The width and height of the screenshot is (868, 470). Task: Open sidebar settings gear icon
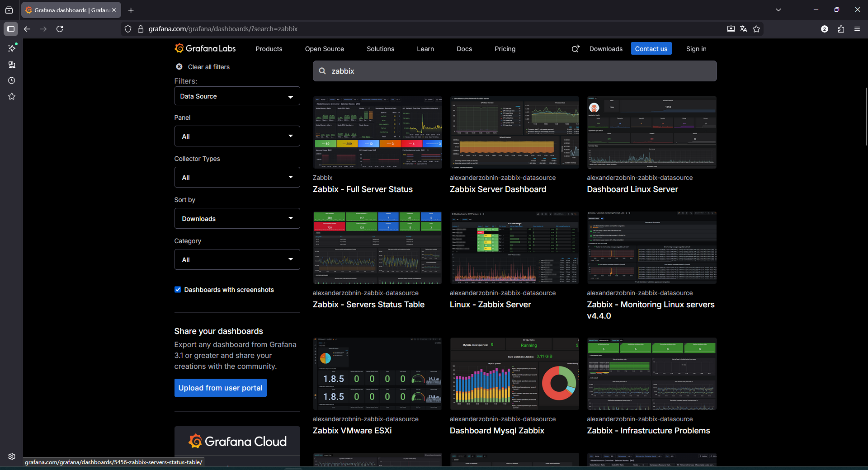[x=12, y=456]
